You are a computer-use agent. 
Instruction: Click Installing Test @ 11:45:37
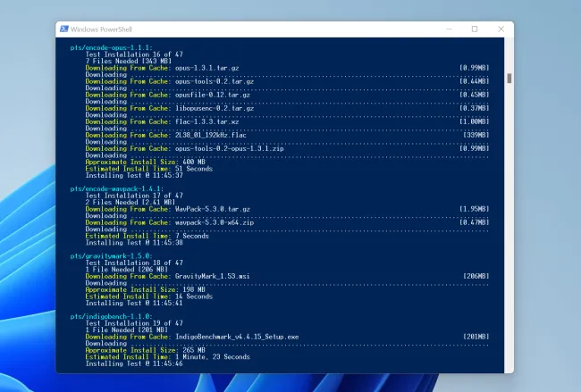click(134, 175)
